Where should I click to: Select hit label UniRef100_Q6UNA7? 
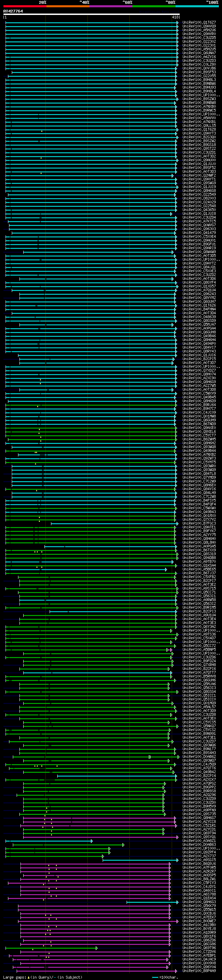click(x=199, y=53)
